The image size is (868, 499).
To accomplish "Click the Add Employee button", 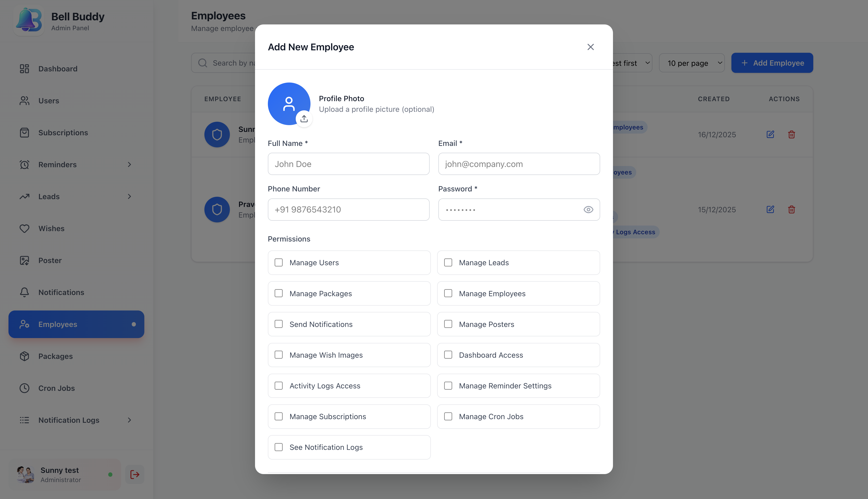I will click(772, 63).
